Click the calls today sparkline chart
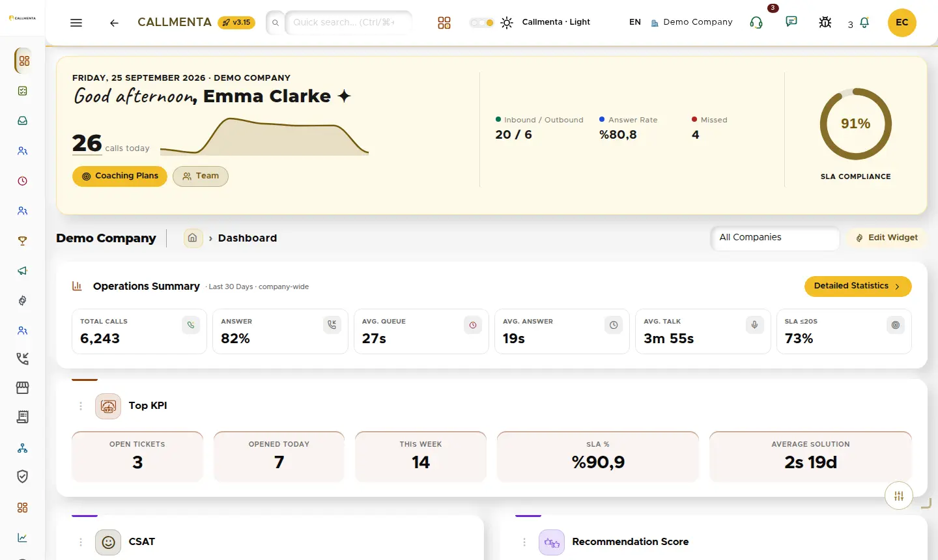This screenshot has height=560, width=938. point(264,136)
